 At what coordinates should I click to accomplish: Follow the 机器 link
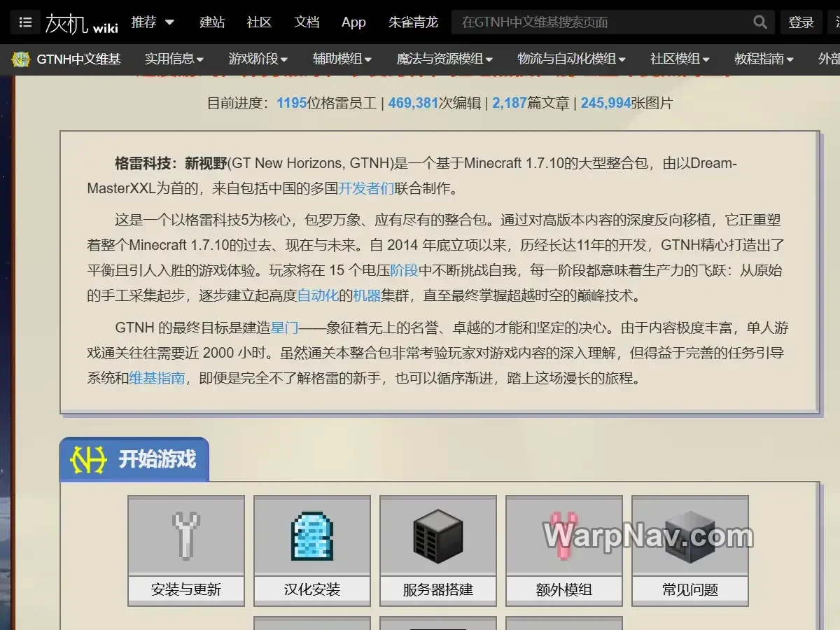(x=367, y=295)
